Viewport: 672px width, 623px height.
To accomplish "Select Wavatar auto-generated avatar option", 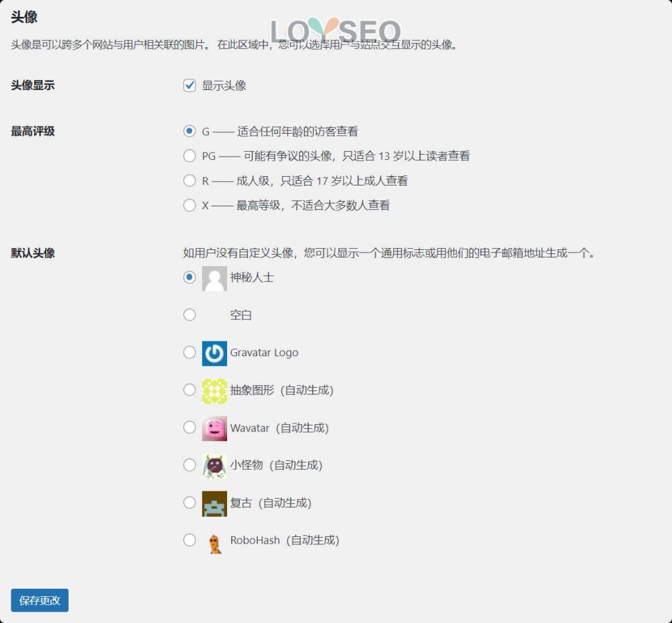I will tap(189, 427).
